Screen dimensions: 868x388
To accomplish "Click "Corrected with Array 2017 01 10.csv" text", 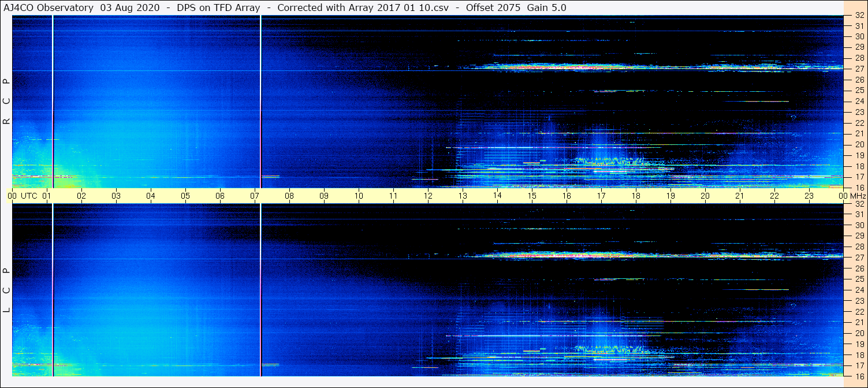I will click(363, 8).
